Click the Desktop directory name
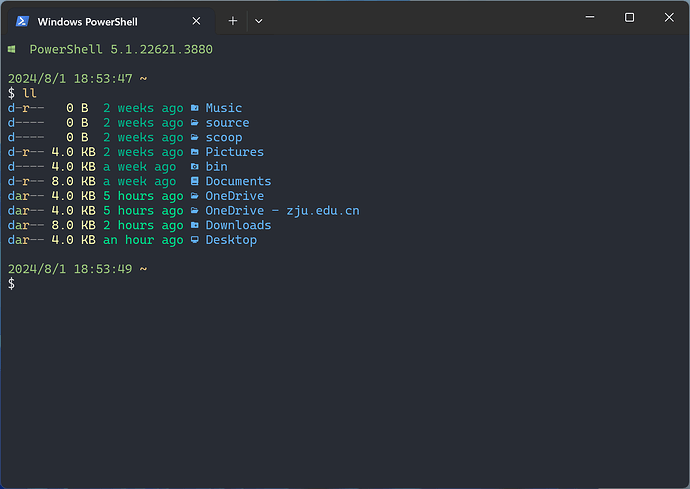 231,240
